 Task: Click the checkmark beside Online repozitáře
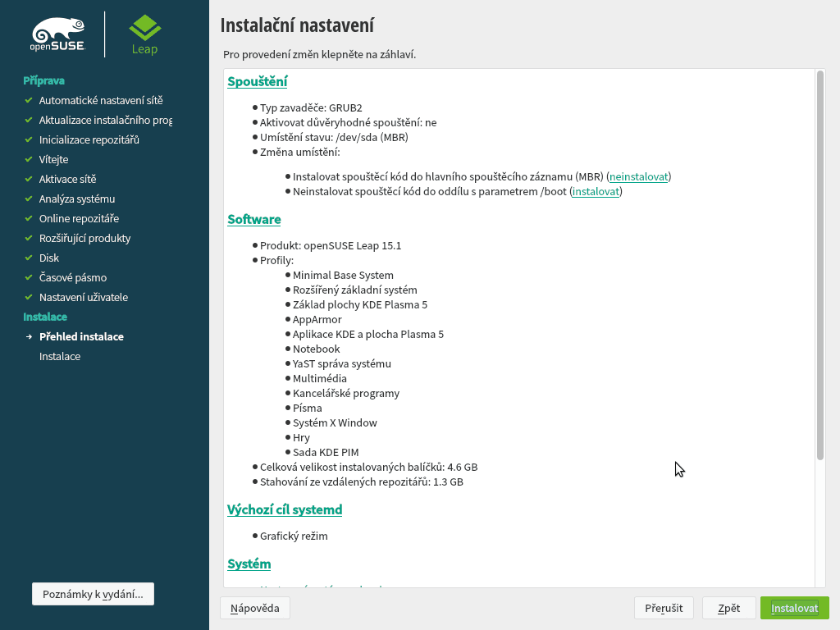coord(29,218)
